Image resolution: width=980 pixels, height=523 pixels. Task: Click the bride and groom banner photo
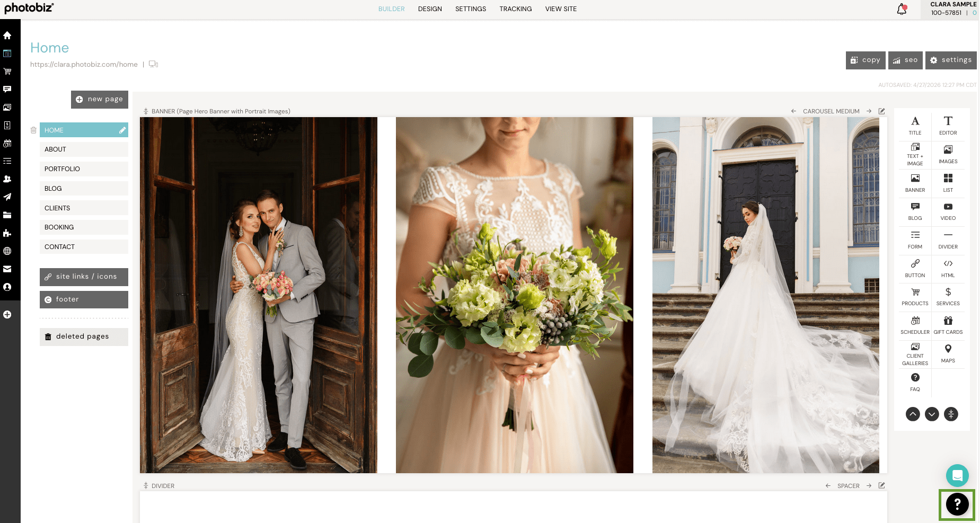click(x=259, y=295)
